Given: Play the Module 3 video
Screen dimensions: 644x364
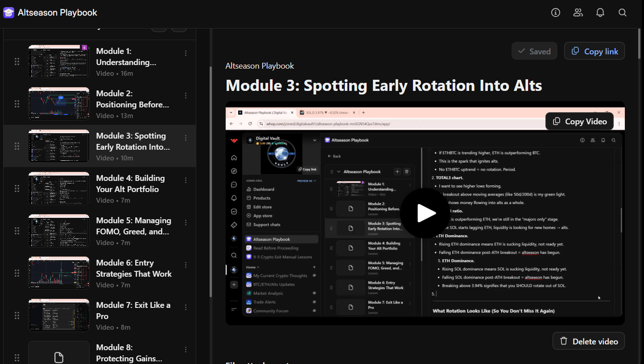Looking at the screenshot, I should [x=425, y=213].
